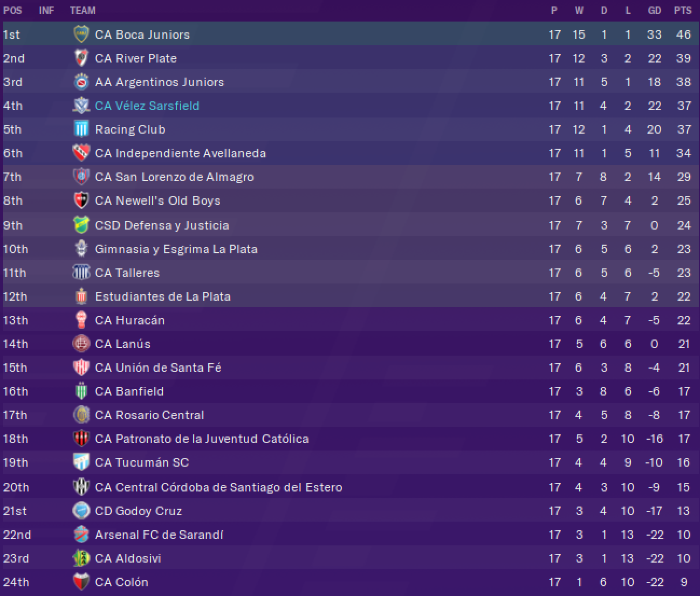Click the Godoy Cruz blue badge
Screen dimensions: 700x596
[81, 511]
